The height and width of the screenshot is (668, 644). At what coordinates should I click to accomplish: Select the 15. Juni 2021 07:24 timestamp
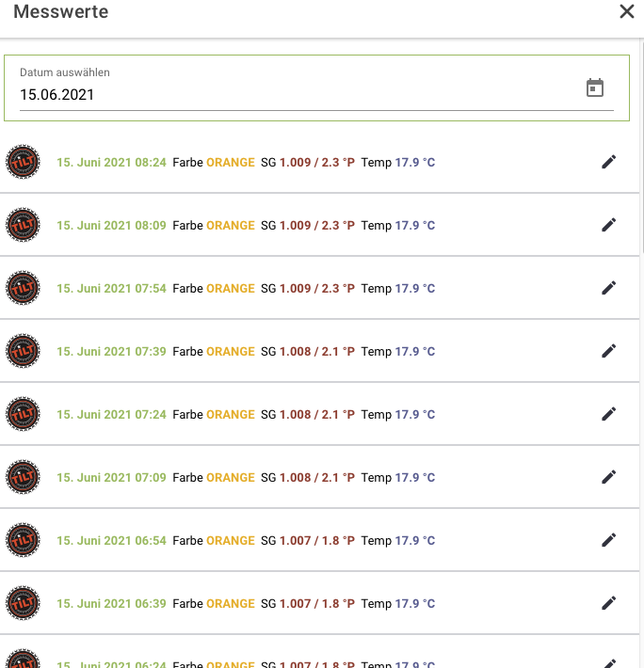coord(111,414)
